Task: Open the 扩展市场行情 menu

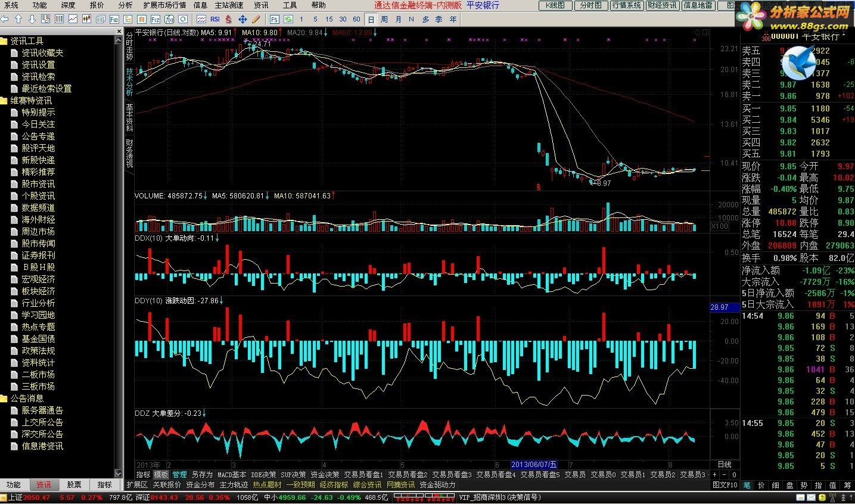Action: 164,5
